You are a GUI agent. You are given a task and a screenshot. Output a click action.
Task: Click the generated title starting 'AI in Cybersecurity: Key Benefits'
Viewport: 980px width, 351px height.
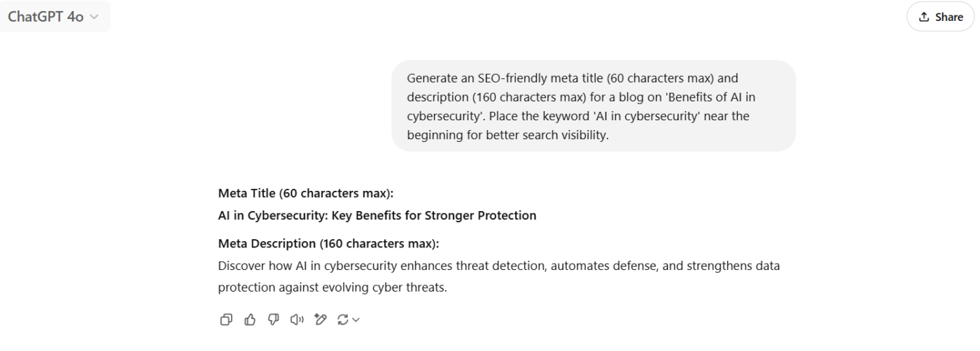pyautogui.click(x=377, y=215)
